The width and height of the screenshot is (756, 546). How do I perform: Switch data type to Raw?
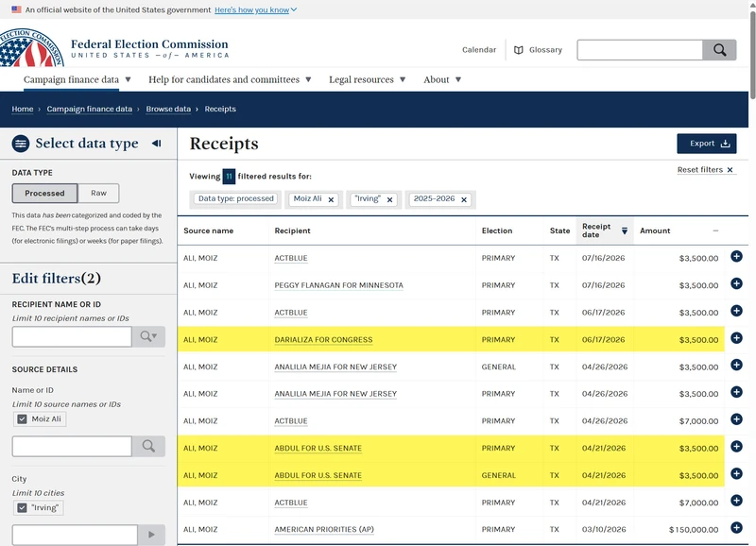tap(98, 194)
